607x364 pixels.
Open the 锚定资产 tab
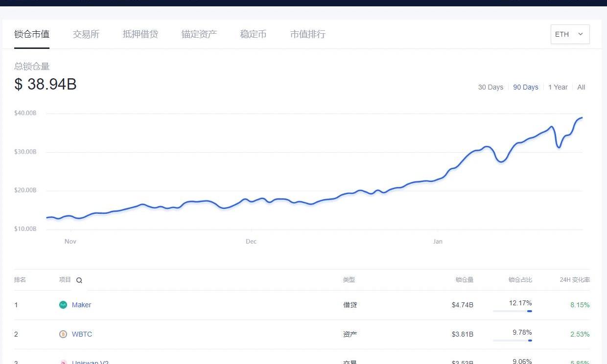click(x=199, y=34)
